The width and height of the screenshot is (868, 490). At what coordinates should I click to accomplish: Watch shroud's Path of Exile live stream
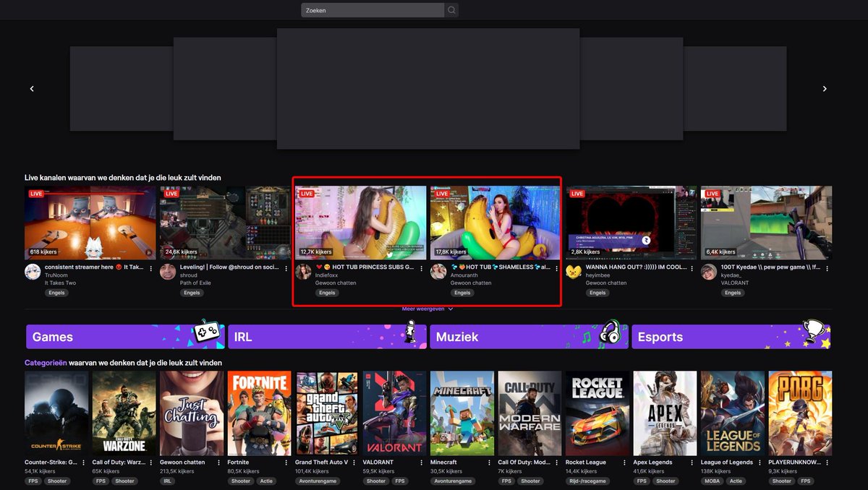[225, 223]
